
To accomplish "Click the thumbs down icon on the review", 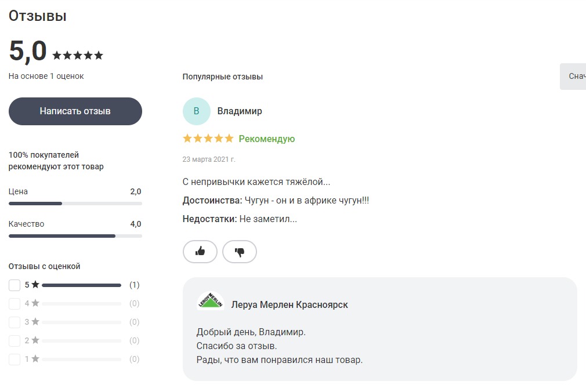I will [240, 251].
